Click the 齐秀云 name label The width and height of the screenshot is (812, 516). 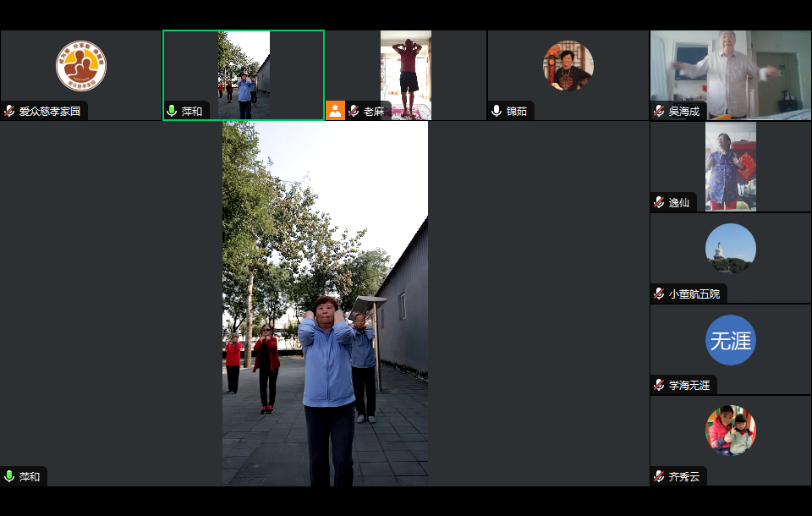click(685, 476)
